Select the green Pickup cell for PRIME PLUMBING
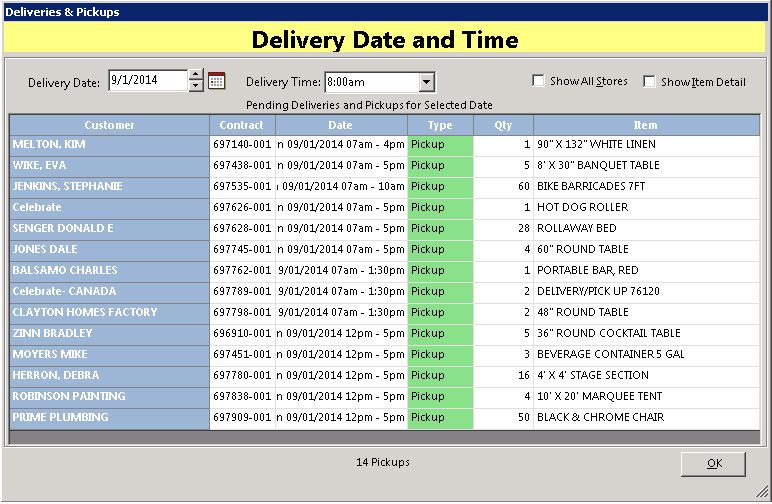772x504 pixels. coord(440,417)
